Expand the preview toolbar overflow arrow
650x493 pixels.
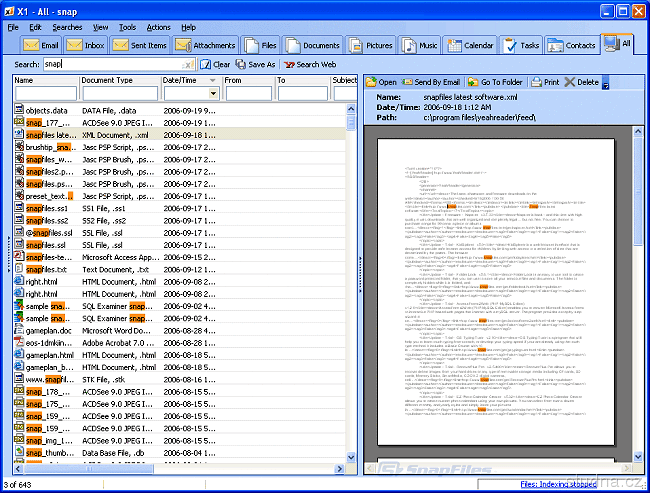coord(606,84)
